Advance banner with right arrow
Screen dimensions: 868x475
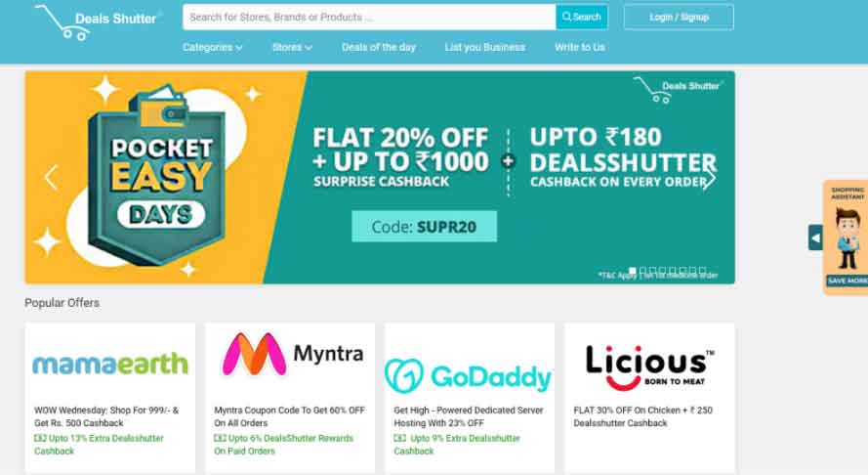pos(709,178)
